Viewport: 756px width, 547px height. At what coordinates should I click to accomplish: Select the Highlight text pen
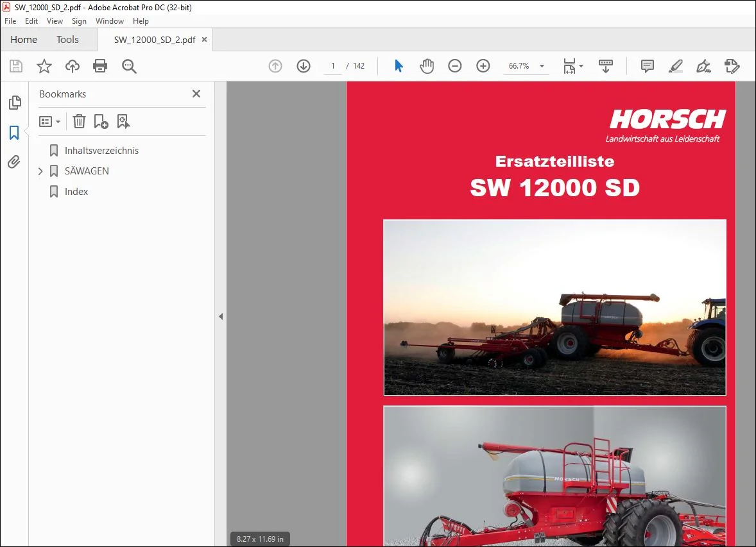676,66
